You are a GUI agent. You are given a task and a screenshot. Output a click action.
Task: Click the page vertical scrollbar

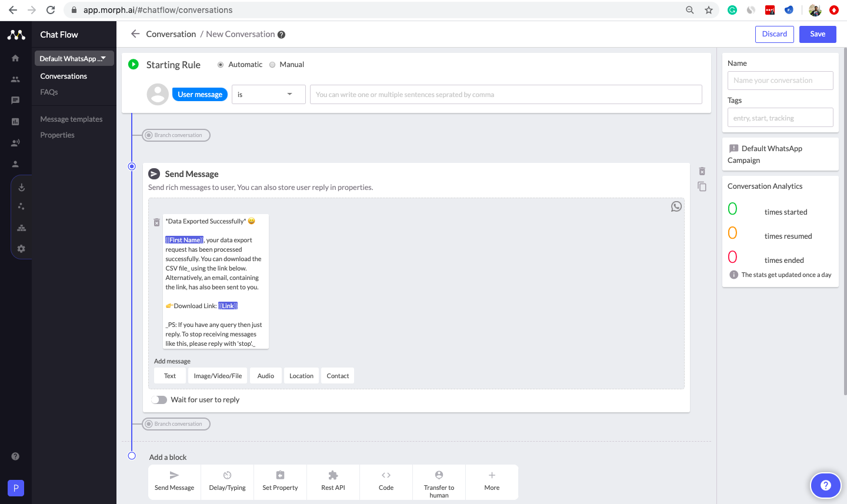coord(844,221)
